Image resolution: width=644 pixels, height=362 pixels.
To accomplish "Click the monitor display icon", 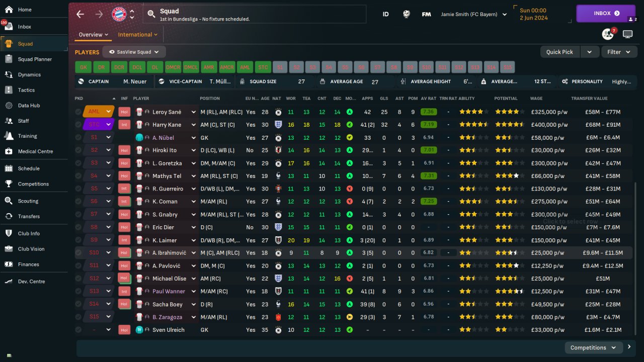I will (627, 34).
